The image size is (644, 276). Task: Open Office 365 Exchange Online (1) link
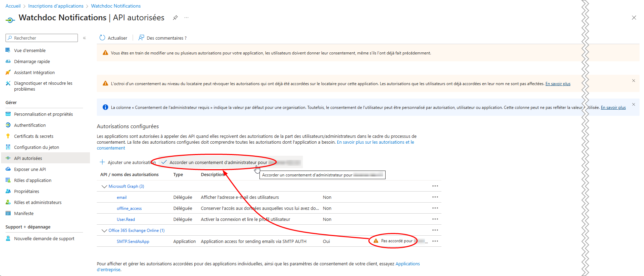136,231
